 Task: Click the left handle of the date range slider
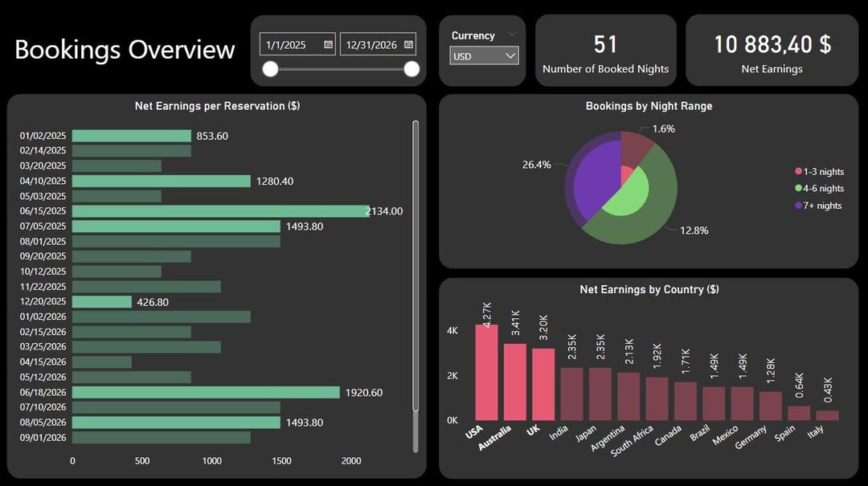pos(271,70)
